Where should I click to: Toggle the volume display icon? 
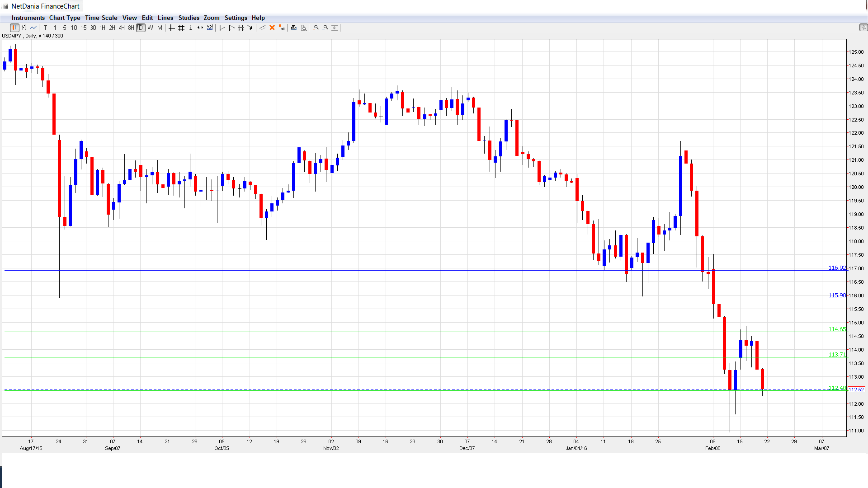click(x=210, y=28)
